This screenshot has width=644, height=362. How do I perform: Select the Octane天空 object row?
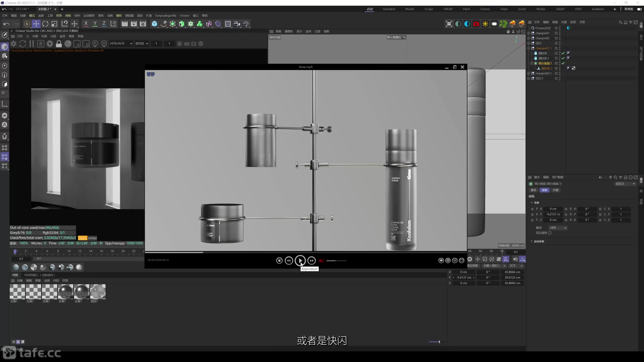pos(543,28)
